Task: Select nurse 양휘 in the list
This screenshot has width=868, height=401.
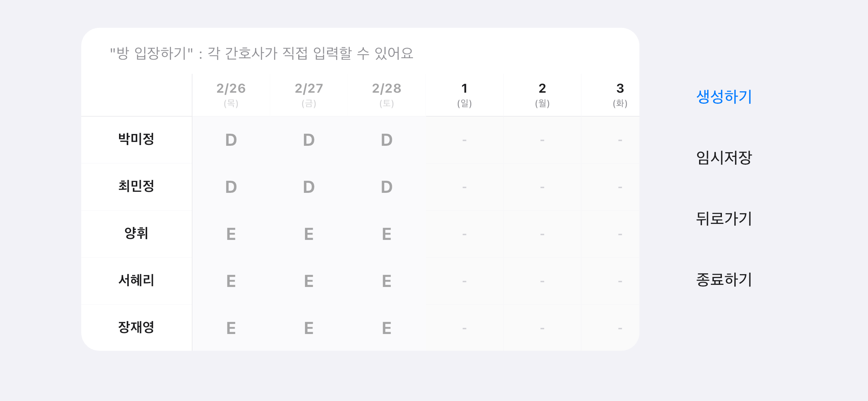Action: [136, 234]
